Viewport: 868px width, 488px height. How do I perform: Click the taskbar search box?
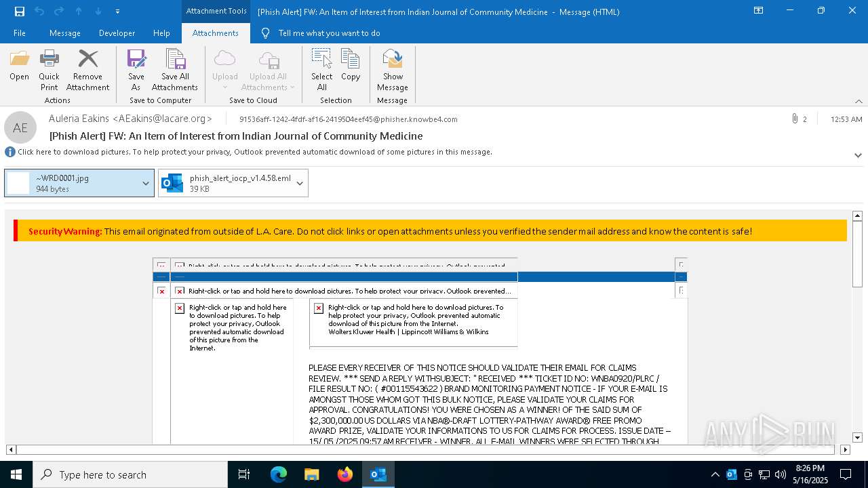pyautogui.click(x=130, y=474)
